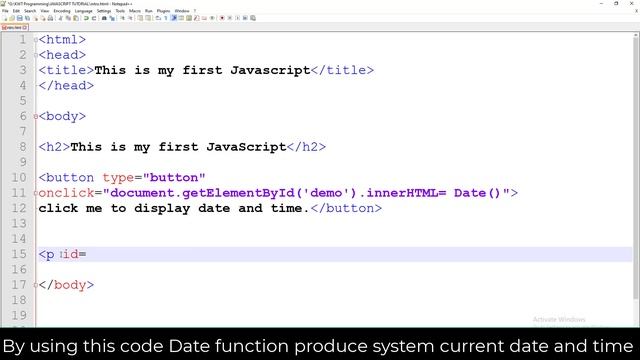Screen dimensions: 640x360
Task: Click the Run Macro Multiple Times icon
Action: 245,18
